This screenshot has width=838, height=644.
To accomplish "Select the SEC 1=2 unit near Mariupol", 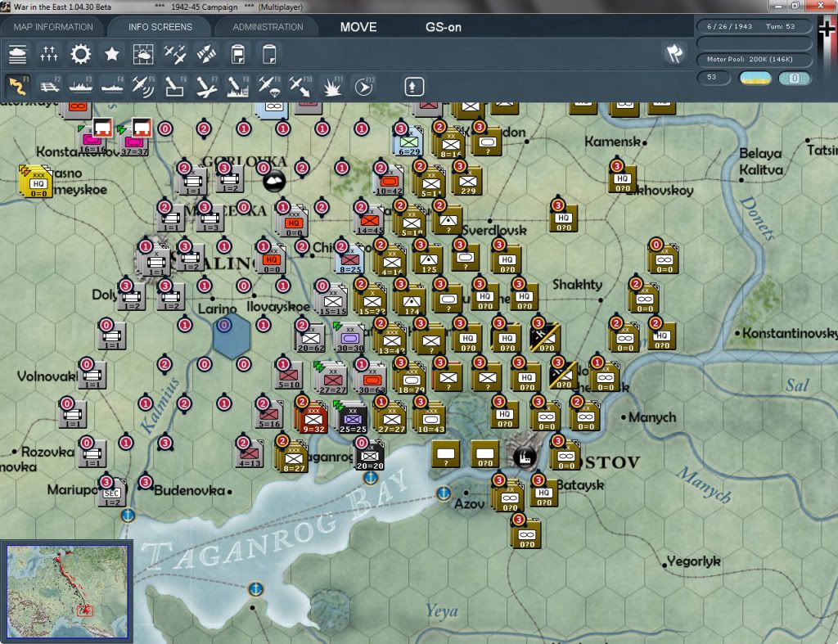I will [x=111, y=493].
